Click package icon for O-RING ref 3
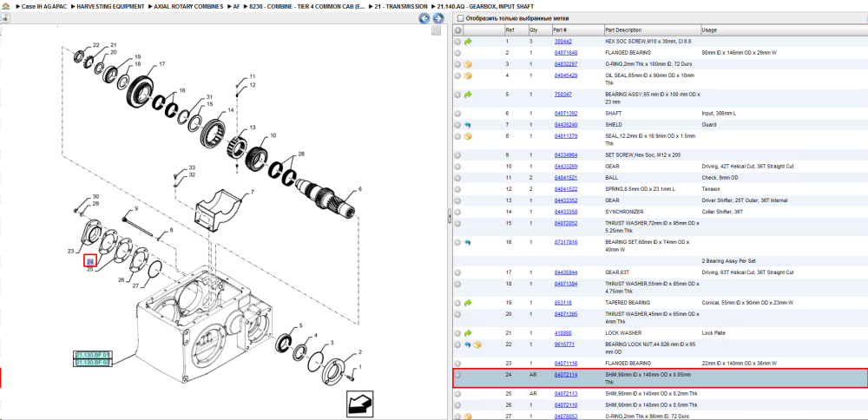Image resolution: width=868 pixels, height=420 pixels. click(468, 64)
